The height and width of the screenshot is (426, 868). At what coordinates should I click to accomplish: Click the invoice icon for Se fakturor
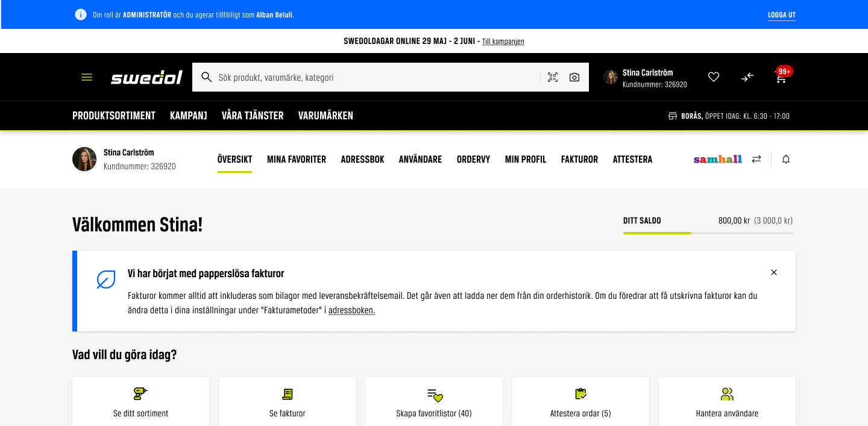288,394
